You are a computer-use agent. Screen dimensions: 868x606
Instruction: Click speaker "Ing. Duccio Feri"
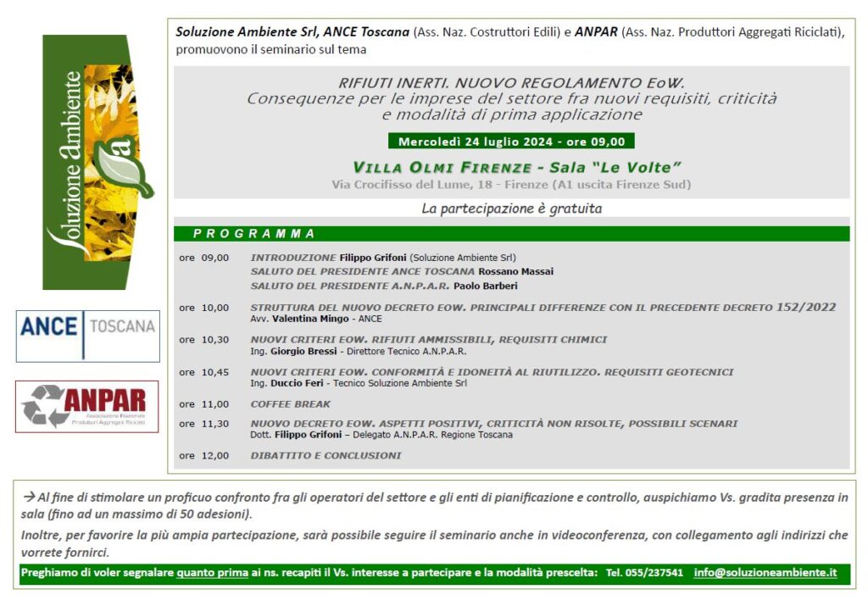click(x=359, y=383)
